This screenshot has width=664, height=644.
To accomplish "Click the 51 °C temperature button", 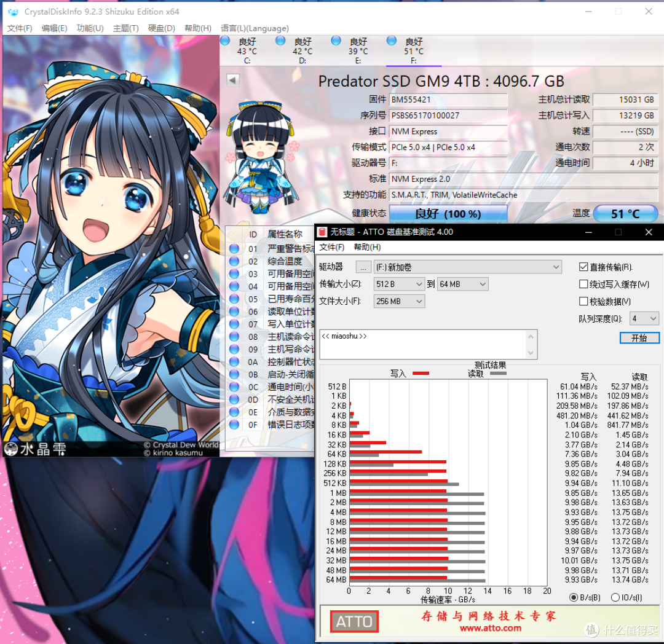I will point(625,214).
